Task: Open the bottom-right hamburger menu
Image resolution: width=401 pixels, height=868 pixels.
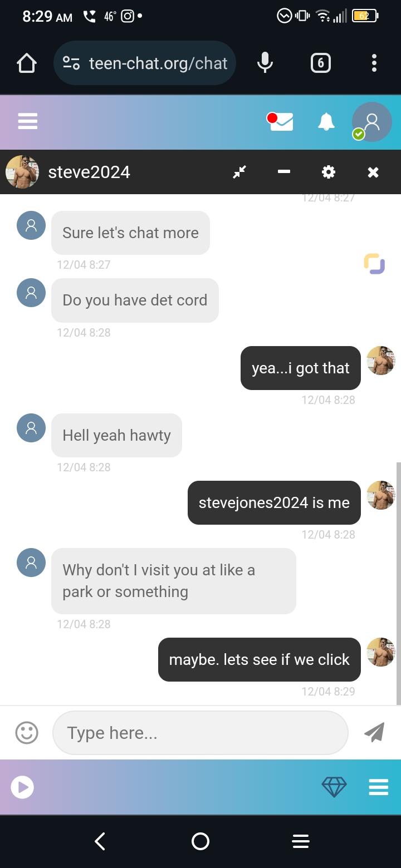Action: 378,787
